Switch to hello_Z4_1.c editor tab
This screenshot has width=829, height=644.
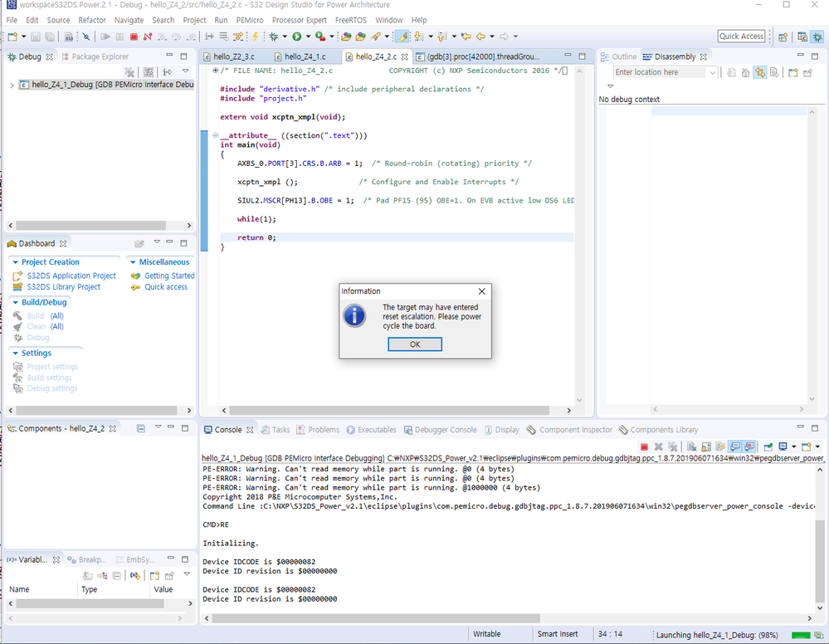point(305,56)
